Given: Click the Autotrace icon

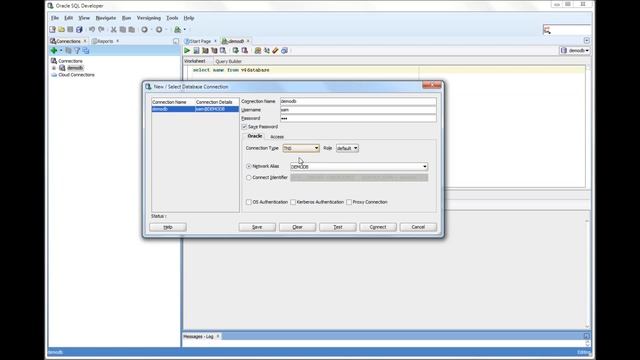Looking at the screenshot, I should tap(214, 51).
